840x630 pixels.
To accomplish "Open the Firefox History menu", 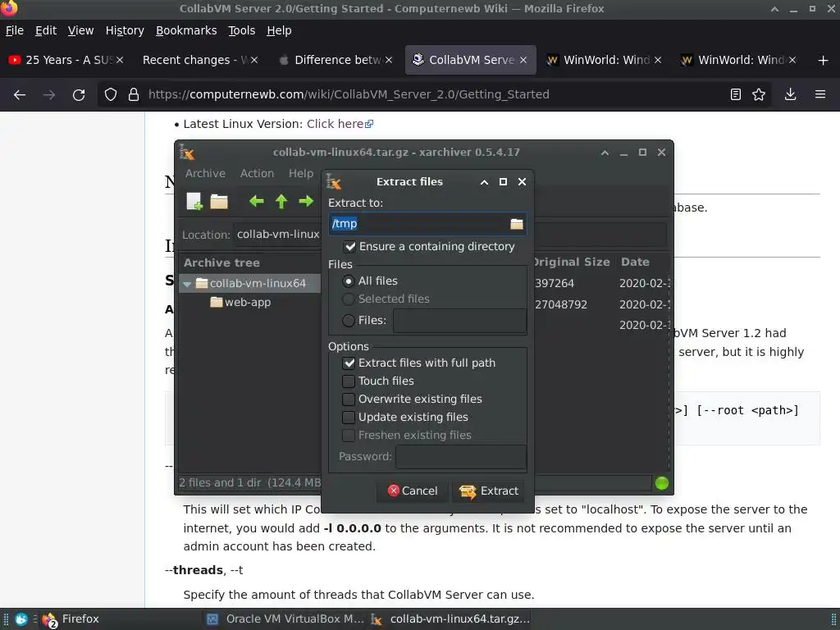I will 125,30.
